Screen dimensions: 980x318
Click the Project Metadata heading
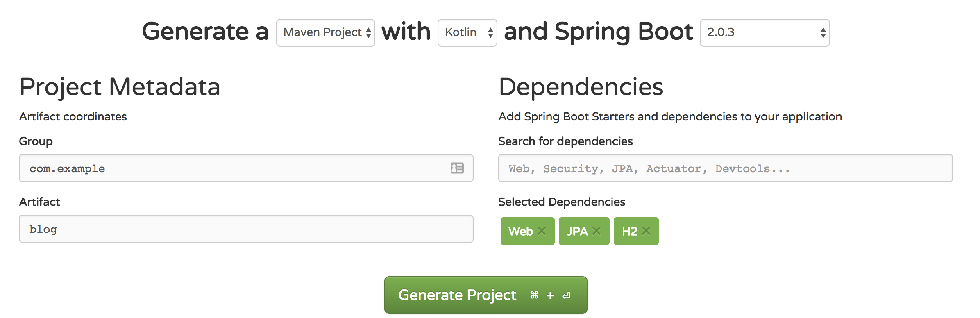(x=120, y=87)
